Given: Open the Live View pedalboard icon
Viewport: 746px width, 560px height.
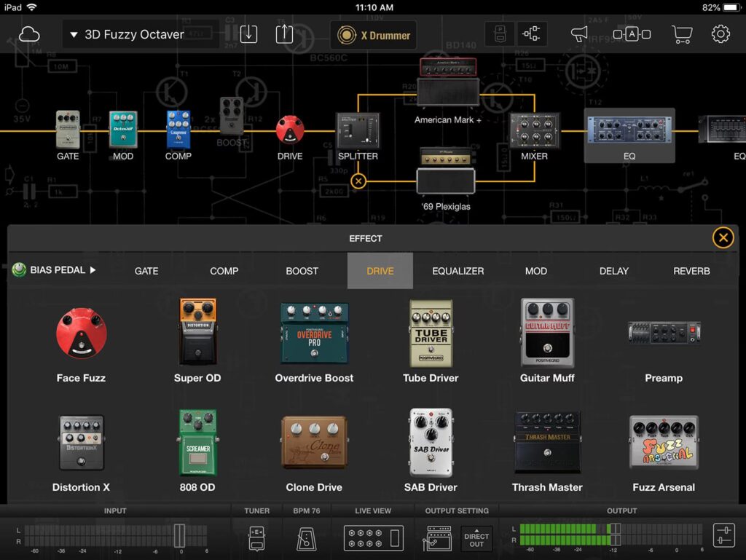Looking at the screenshot, I should point(373,537).
